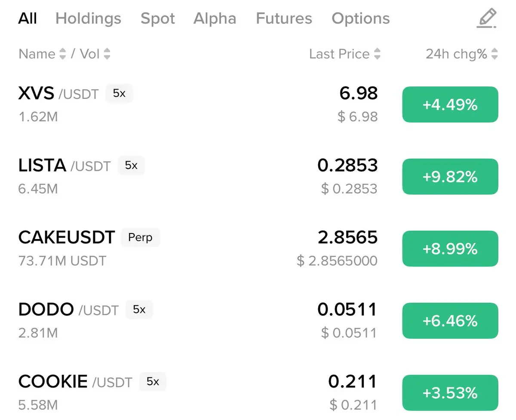The image size is (516, 420).
Task: Open the LISTA/USDT pair row
Action: [258, 177]
